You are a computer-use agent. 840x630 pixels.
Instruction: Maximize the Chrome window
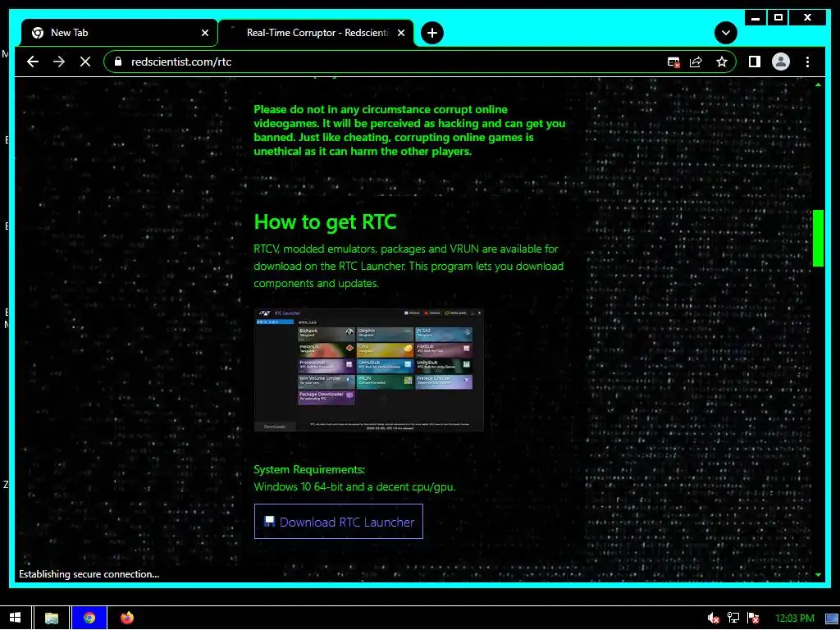tap(778, 18)
